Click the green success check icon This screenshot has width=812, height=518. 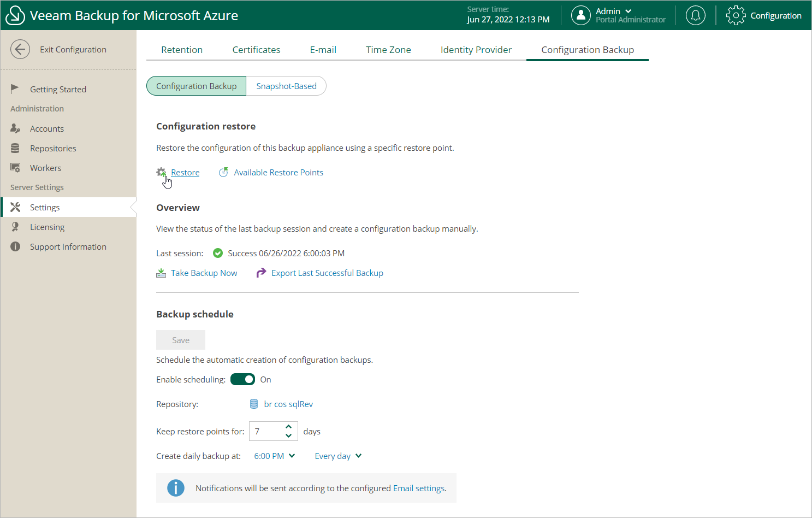[217, 253]
